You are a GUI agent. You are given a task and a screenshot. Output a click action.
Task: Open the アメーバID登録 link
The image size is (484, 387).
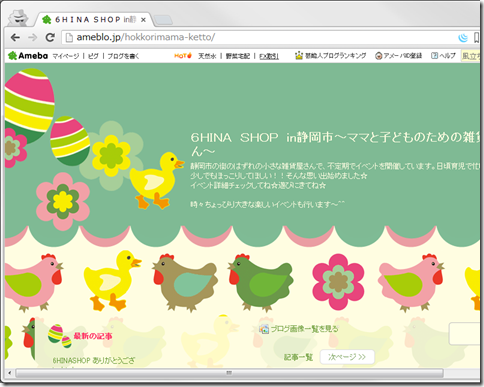(402, 56)
